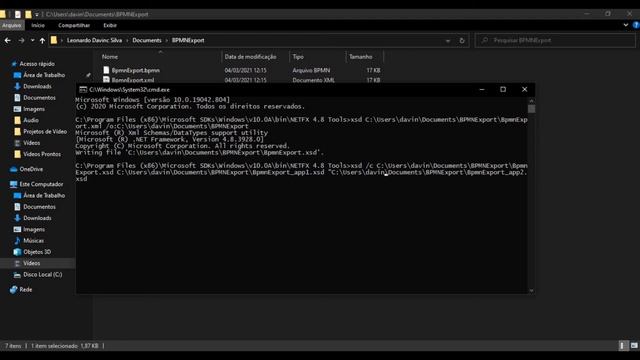Open the Arquivo ribbon tab

(x=11, y=25)
